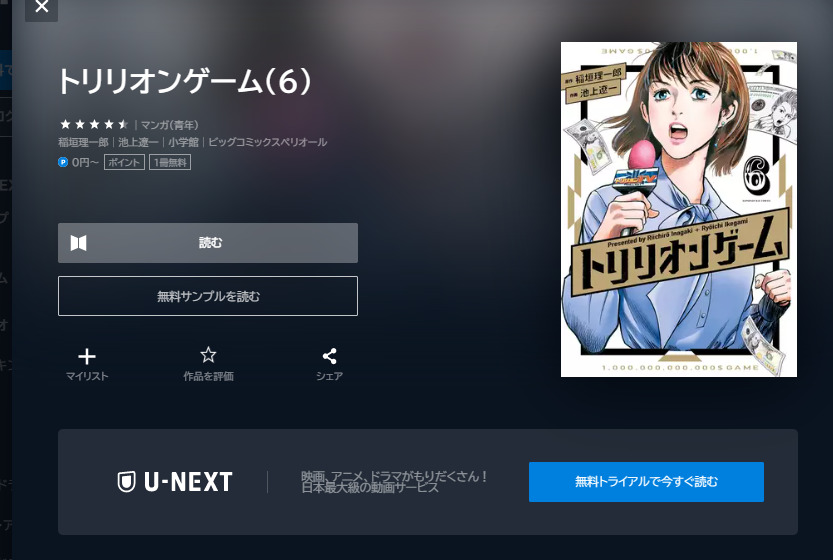Open the 読む reading button

208,243
